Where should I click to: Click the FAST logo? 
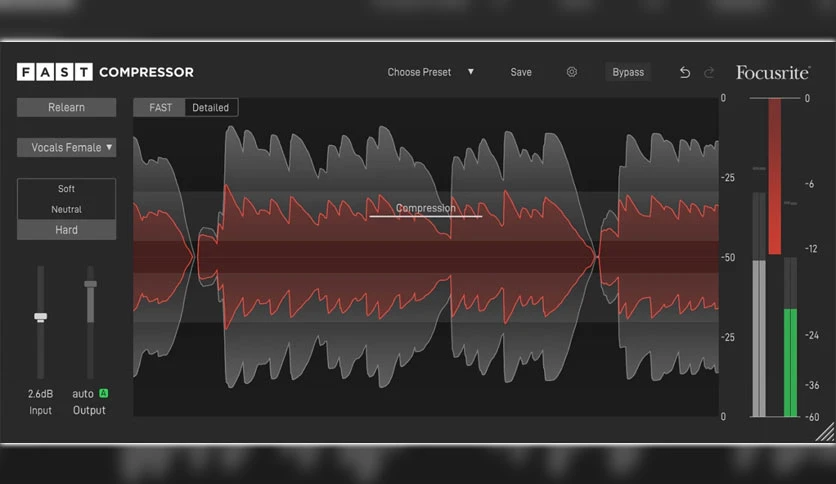click(54, 72)
